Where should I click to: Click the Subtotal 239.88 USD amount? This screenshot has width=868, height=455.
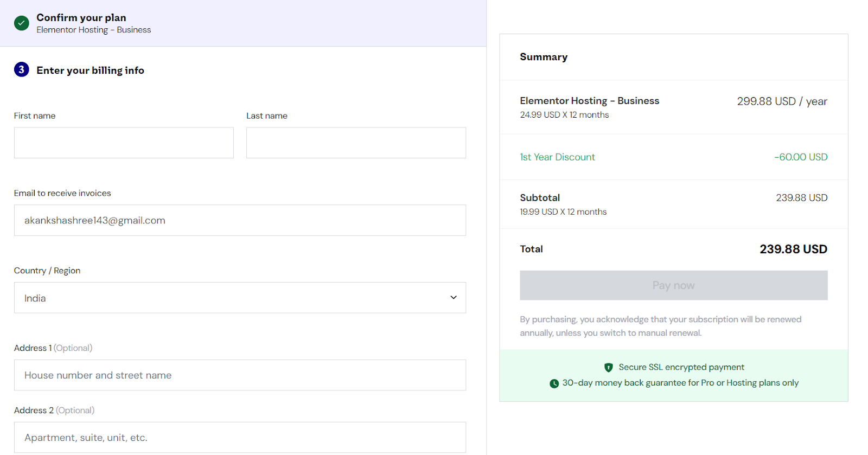click(x=801, y=198)
